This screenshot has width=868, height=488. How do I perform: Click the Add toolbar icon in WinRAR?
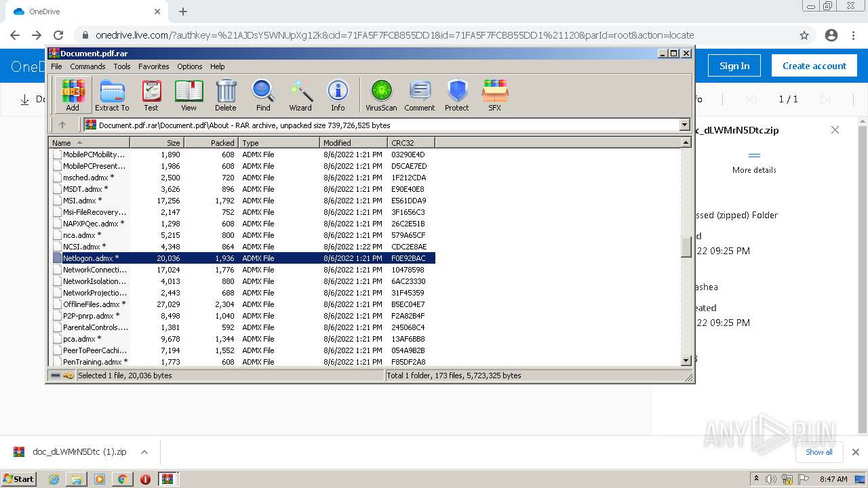73,95
